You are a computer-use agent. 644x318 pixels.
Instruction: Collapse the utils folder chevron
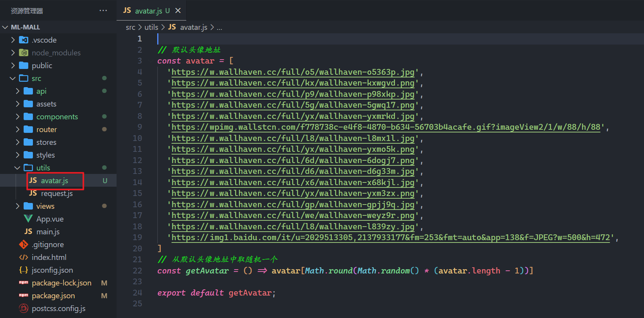[x=17, y=168]
